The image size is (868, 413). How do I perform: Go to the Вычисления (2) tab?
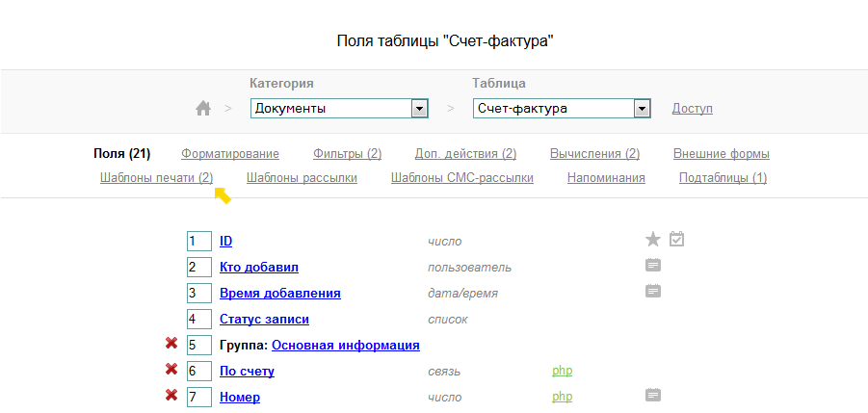pos(594,154)
